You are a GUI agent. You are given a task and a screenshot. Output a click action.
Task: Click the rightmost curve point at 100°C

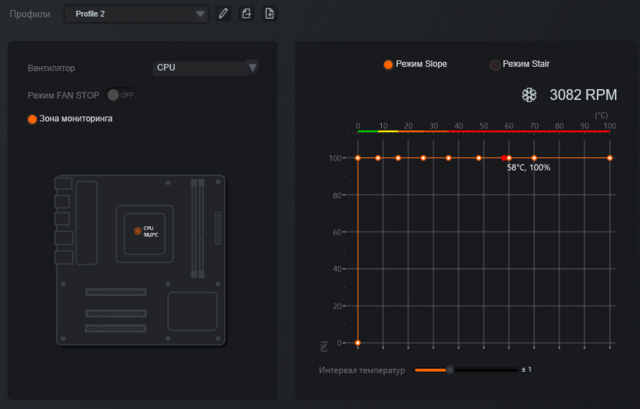609,158
